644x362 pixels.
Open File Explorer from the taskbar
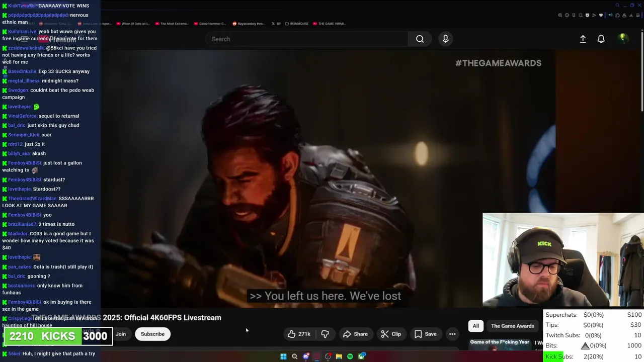[339, 356]
